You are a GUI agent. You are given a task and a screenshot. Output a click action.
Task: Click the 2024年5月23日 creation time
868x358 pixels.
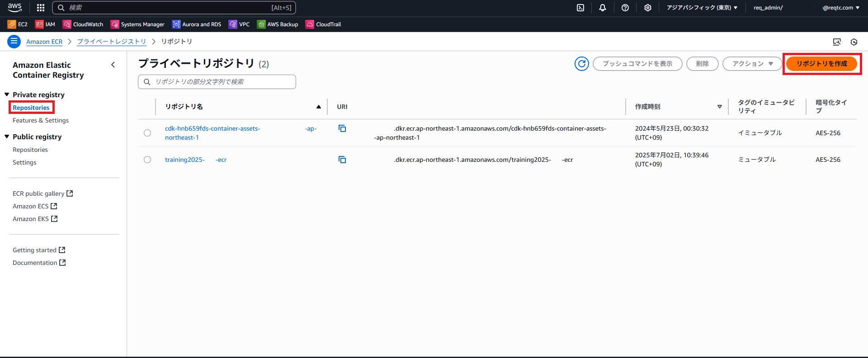click(x=672, y=133)
